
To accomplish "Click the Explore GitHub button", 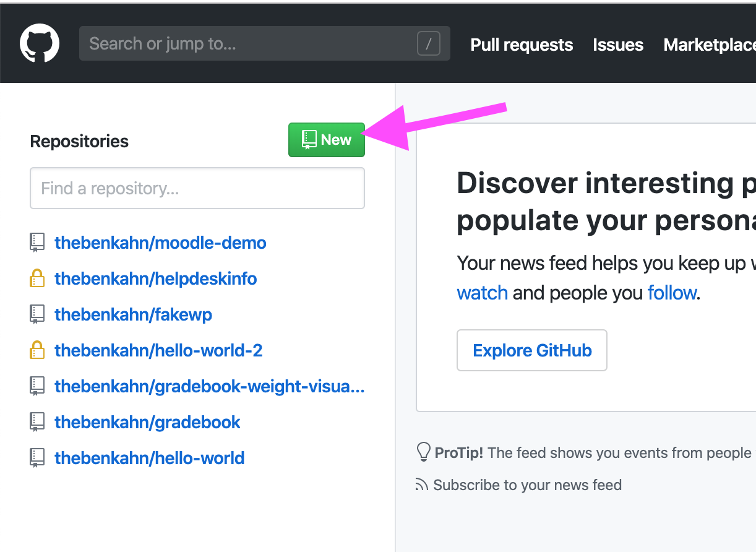I will click(531, 350).
